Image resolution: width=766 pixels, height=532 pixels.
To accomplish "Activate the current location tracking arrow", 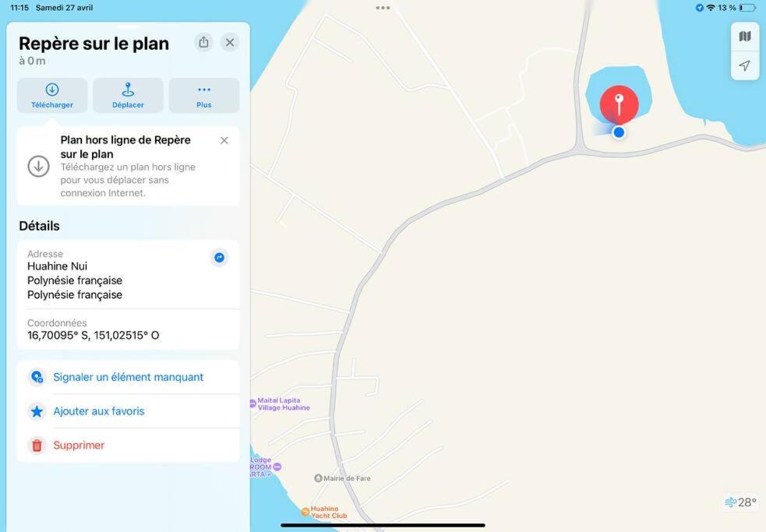I will 744,65.
